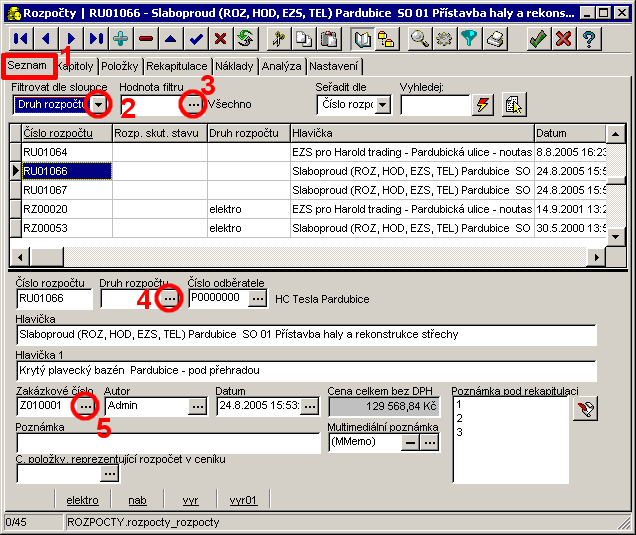Switch to the Položky tab

pyautogui.click(x=119, y=66)
